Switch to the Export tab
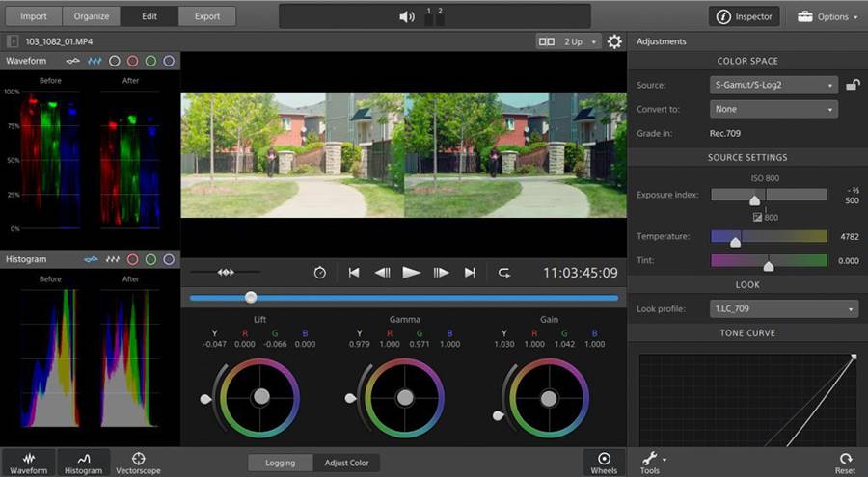The width and height of the screenshot is (868, 477). 206,16
